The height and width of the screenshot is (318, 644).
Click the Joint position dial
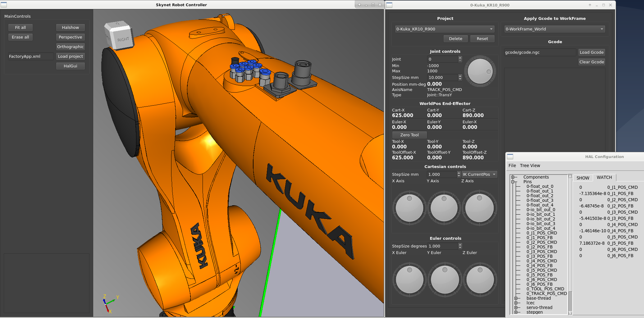[x=480, y=71]
